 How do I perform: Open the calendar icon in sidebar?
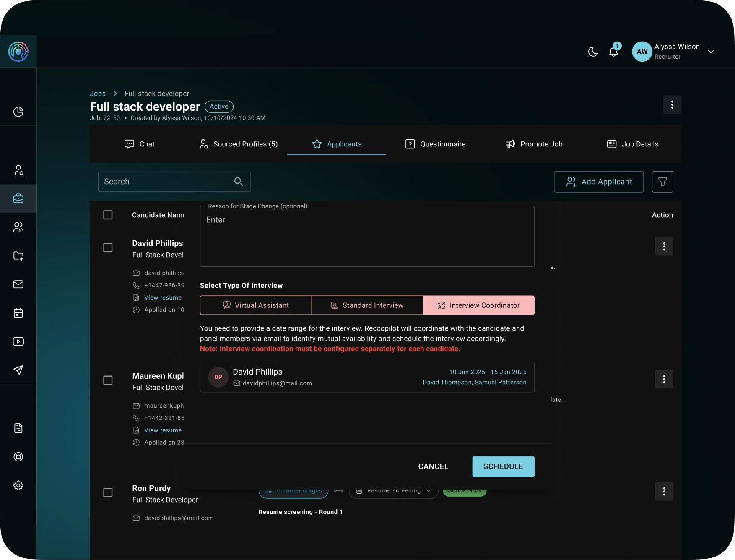(18, 313)
